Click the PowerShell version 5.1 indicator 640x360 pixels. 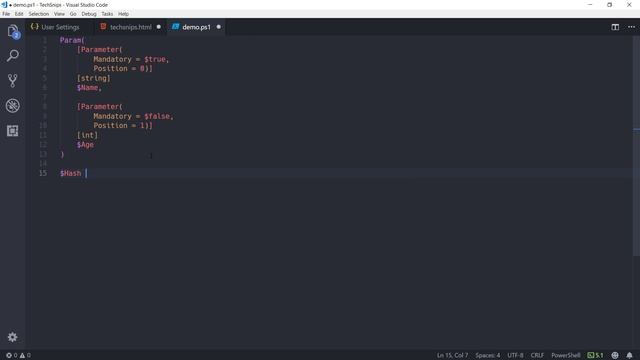point(595,356)
